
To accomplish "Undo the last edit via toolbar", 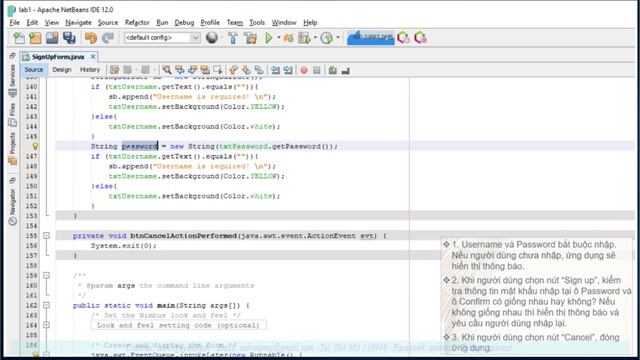I will point(91,38).
